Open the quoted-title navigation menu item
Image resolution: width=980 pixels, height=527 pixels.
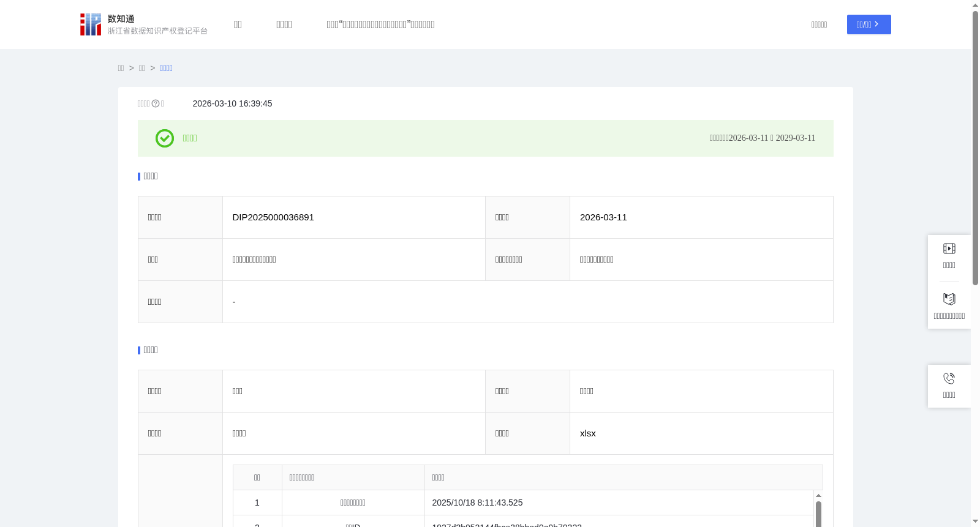380,24
